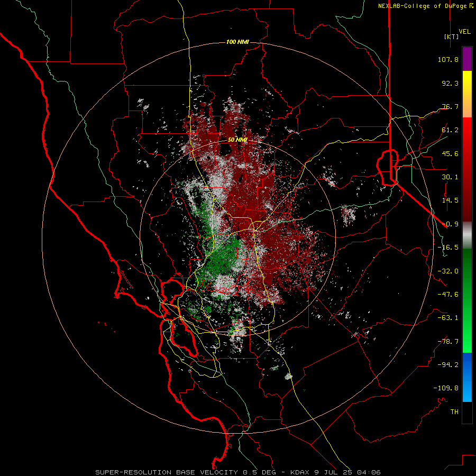Click the -78.7 velocity scale value
Viewport: 476px width, 476px height.
click(448, 342)
